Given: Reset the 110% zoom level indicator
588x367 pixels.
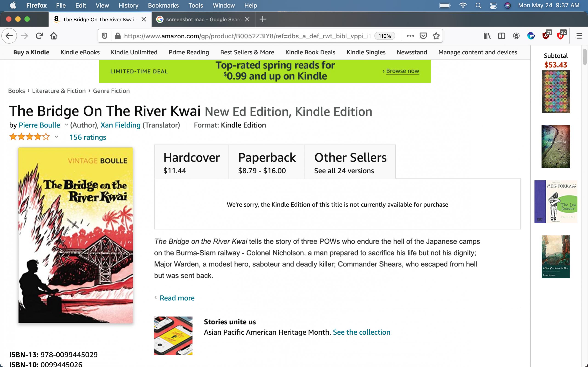Looking at the screenshot, I should (x=385, y=36).
